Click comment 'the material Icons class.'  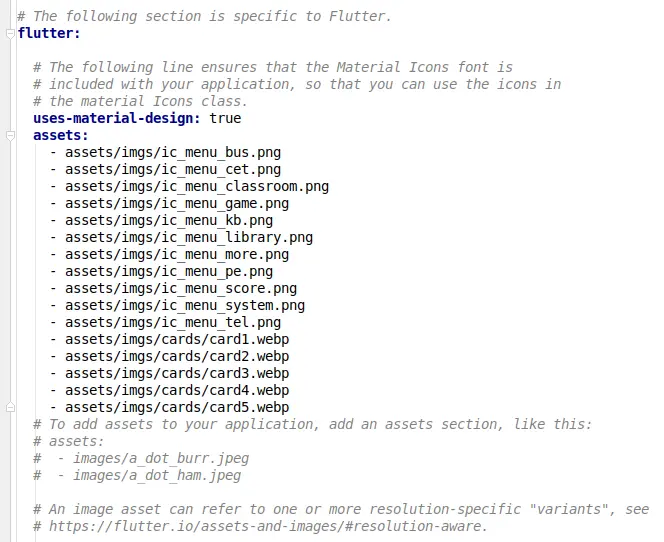coord(140,101)
